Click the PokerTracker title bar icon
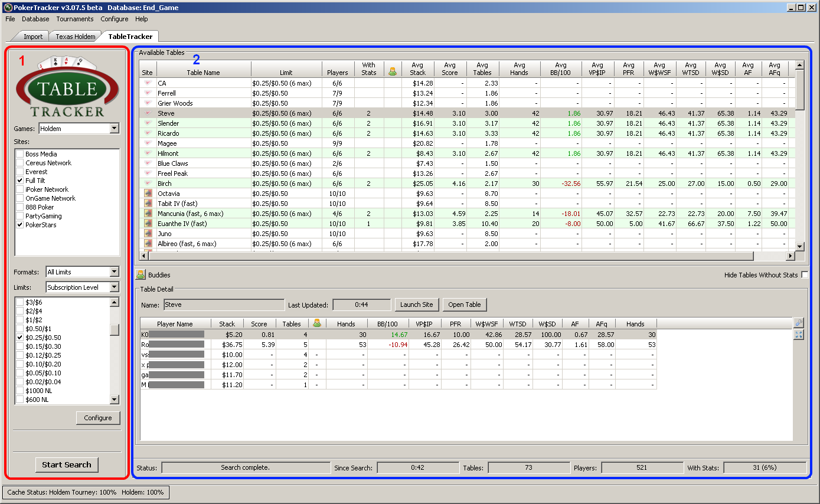The image size is (820, 504). pyautogui.click(x=8, y=8)
